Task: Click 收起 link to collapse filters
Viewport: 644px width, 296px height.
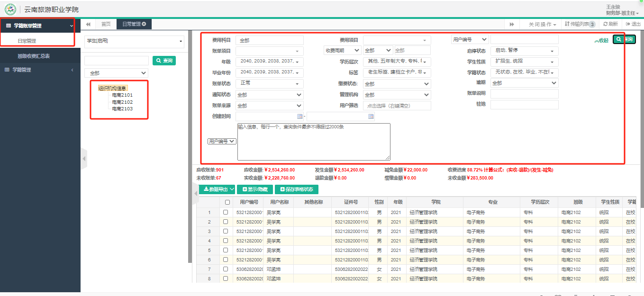Action: point(601,41)
